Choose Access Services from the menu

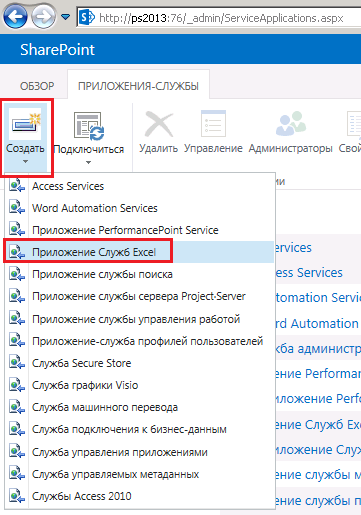click(x=68, y=186)
